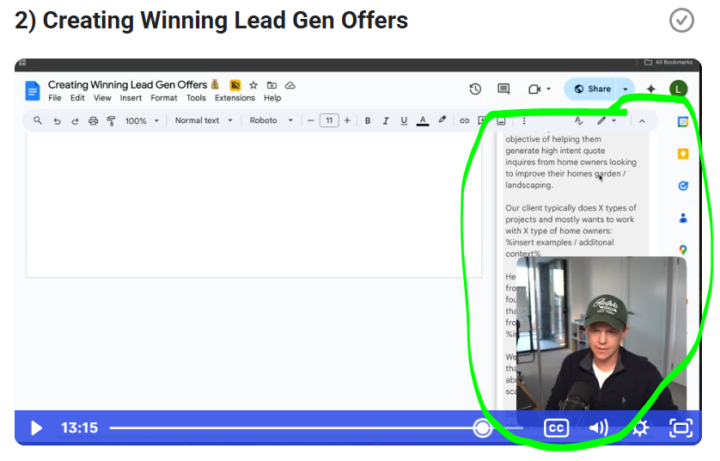
Task: Check the cloud document status icon
Action: [x=290, y=85]
